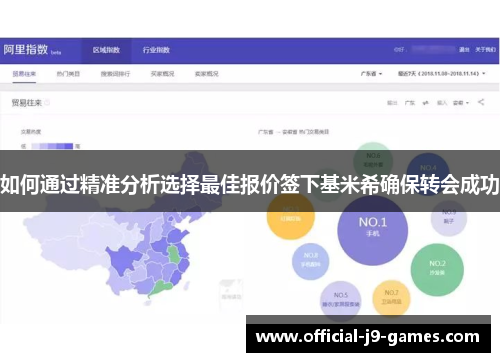The image size is (500, 362).
Task: Select the green NO.2 bubble
Action: coord(437,269)
